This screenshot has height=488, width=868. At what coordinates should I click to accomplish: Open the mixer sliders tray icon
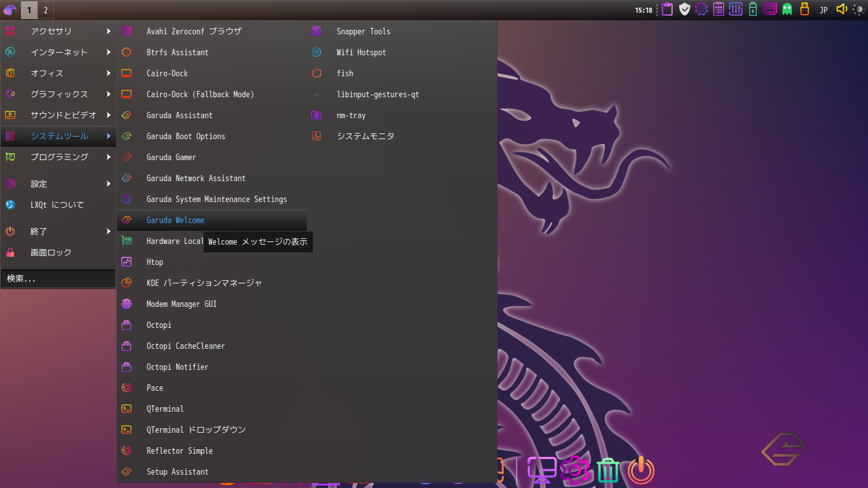[736, 10]
